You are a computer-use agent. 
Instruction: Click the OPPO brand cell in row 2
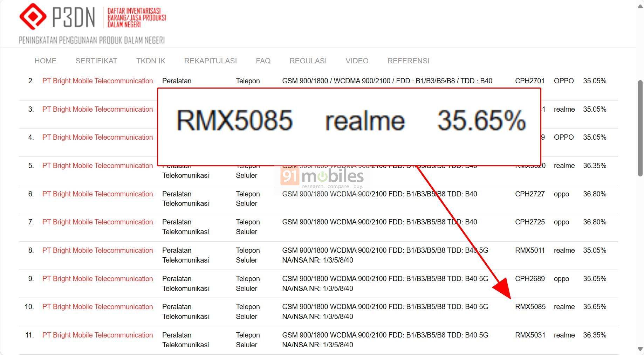click(x=564, y=81)
